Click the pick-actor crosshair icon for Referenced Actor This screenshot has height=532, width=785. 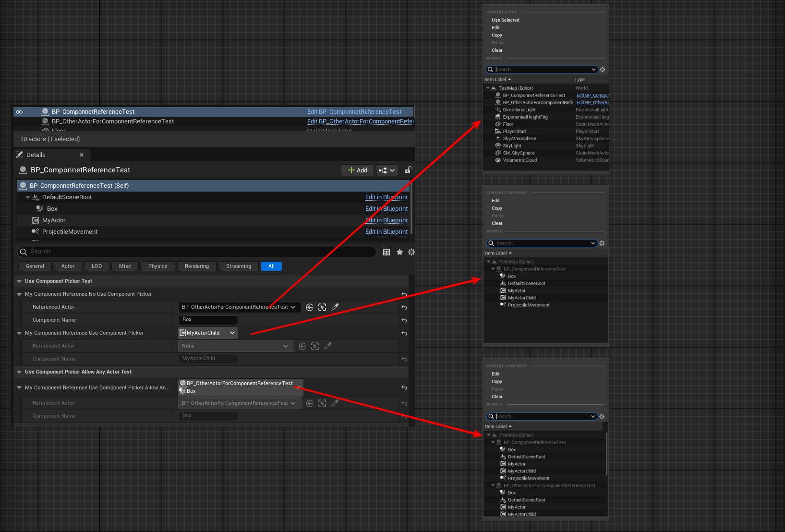tap(322, 307)
